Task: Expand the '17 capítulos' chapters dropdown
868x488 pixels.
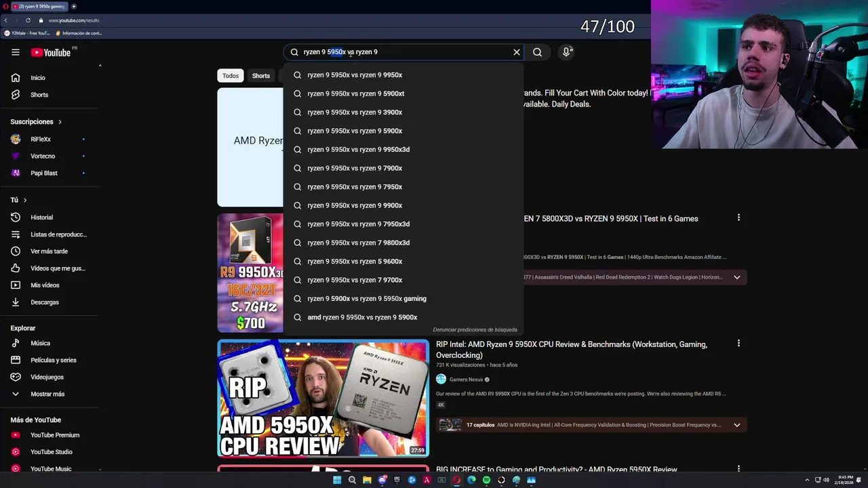Action: 737,425
